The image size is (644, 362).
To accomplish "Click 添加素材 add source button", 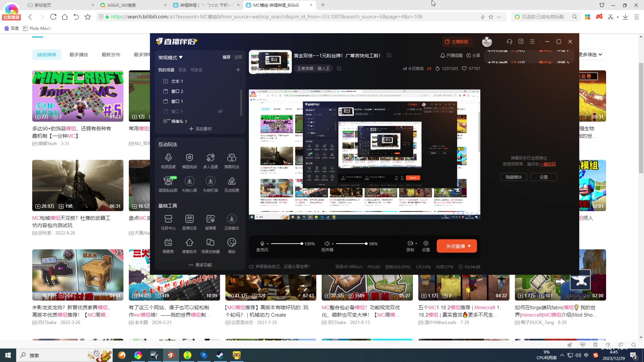I will (x=200, y=129).
